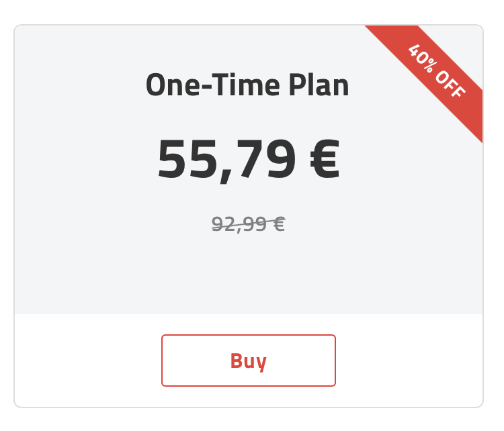Select the 55,79 € price text

[x=249, y=160]
